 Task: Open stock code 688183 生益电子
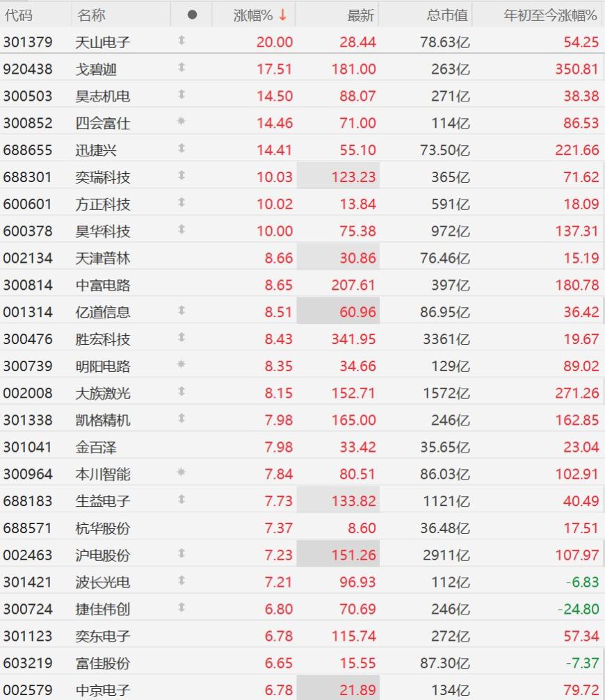click(28, 501)
